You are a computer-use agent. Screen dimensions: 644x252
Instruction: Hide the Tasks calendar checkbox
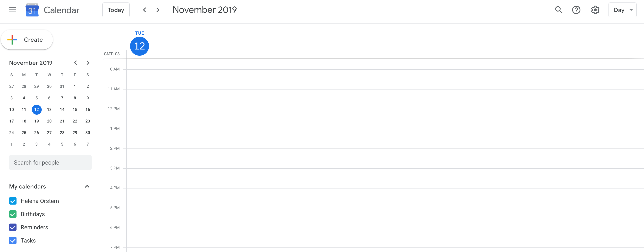coord(13,240)
